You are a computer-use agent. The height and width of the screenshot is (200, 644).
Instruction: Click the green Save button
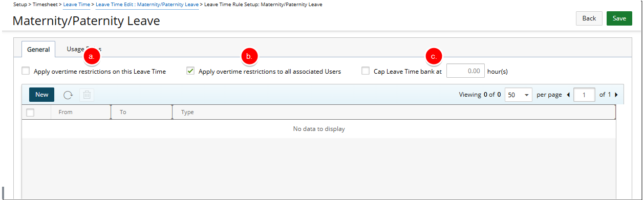[619, 18]
